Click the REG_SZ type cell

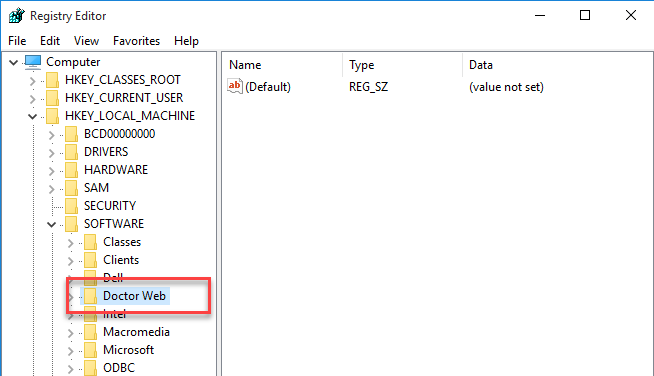coord(368,87)
